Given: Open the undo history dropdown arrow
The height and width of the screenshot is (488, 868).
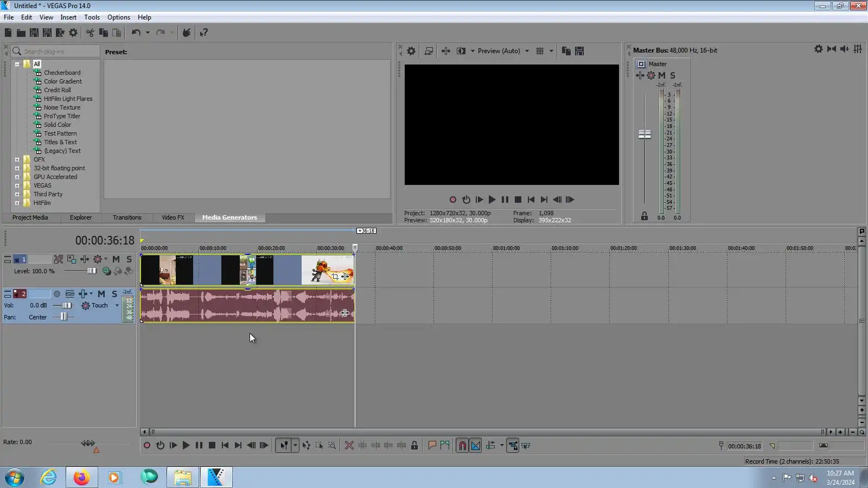Looking at the screenshot, I should pos(148,33).
